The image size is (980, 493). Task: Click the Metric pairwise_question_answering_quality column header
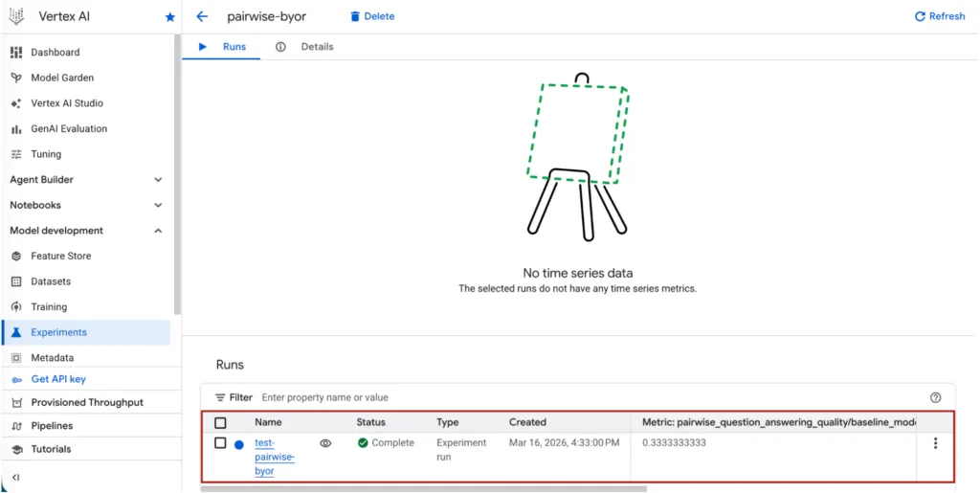point(779,422)
